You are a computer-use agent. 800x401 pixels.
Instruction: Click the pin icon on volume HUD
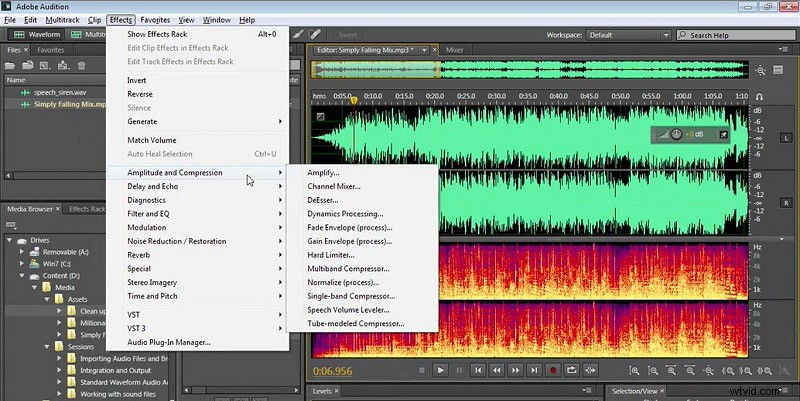pos(723,135)
